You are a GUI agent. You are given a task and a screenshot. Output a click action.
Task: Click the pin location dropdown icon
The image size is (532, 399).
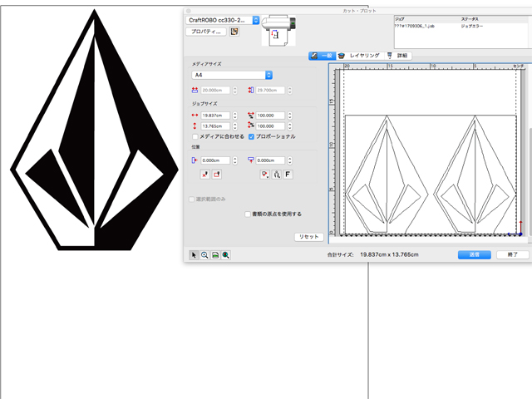pos(264,175)
